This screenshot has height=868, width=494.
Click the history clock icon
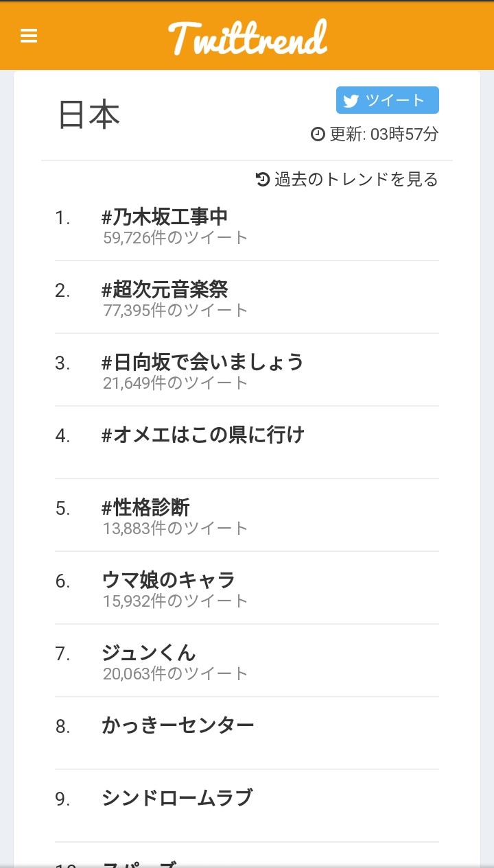263,180
